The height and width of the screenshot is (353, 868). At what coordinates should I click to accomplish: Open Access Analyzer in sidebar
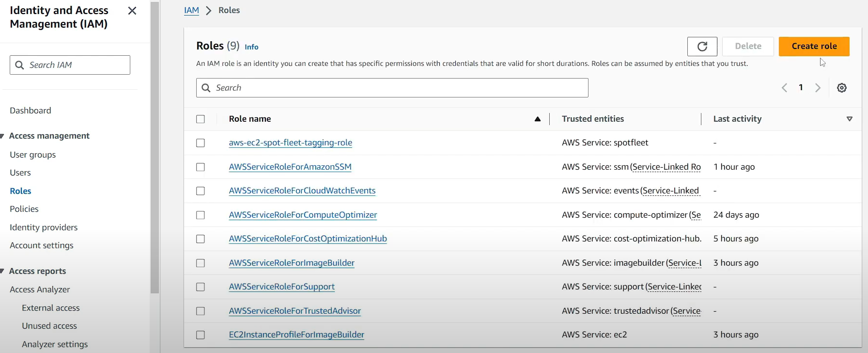40,289
